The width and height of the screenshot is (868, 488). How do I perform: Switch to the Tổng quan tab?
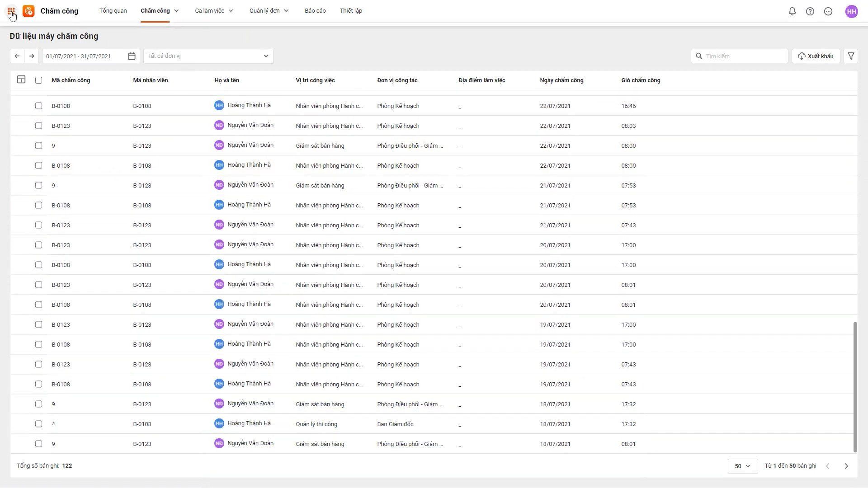pyautogui.click(x=113, y=11)
